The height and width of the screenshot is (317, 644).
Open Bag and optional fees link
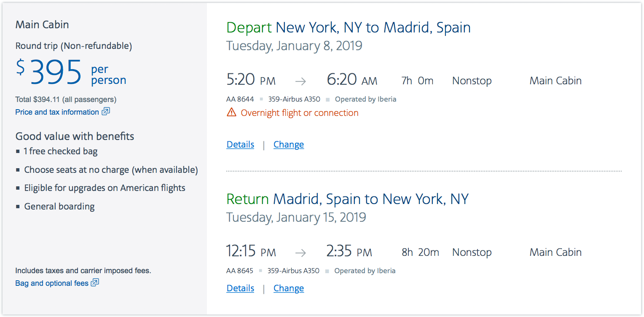point(52,283)
